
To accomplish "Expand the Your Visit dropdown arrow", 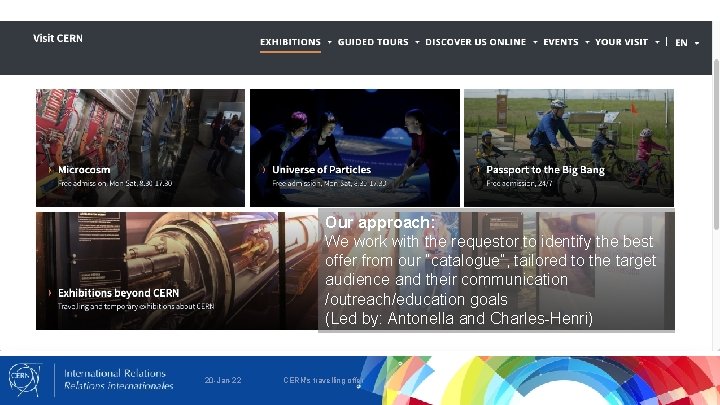I will [657, 42].
